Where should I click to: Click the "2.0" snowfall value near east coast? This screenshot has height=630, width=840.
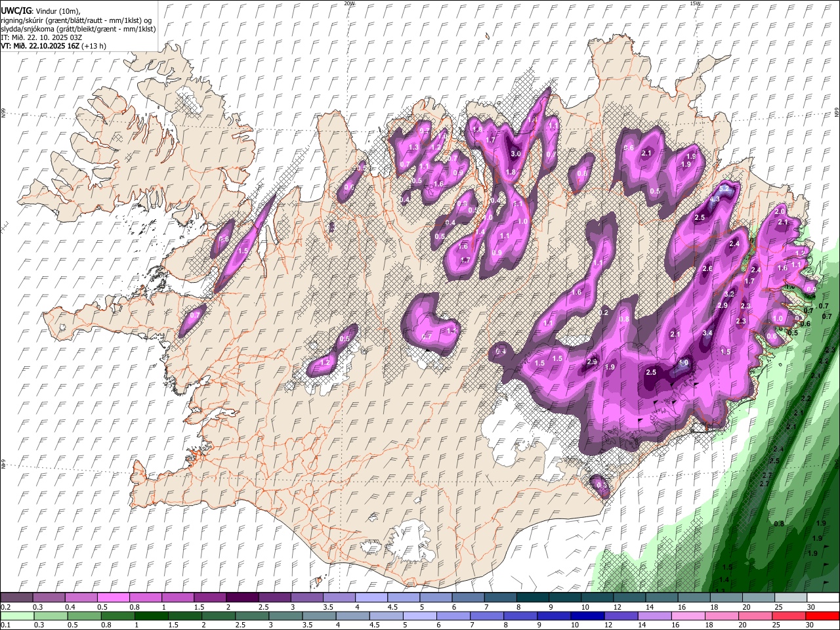(780, 212)
